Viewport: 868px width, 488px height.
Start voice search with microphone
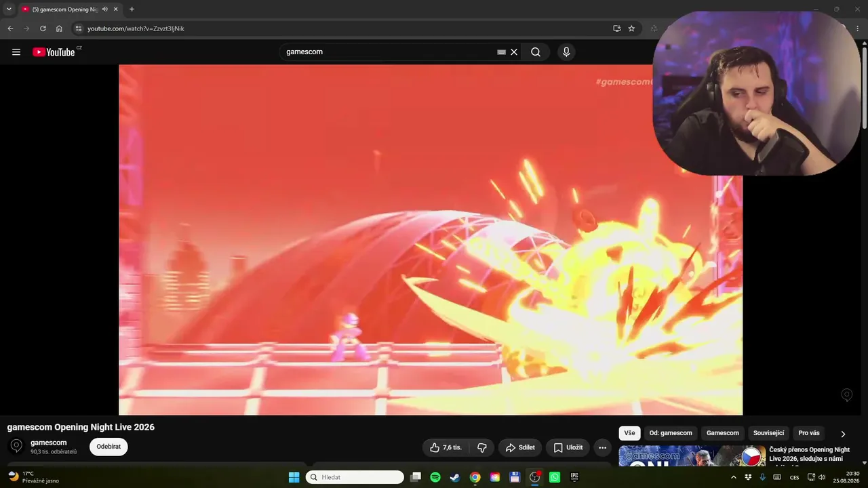click(566, 52)
